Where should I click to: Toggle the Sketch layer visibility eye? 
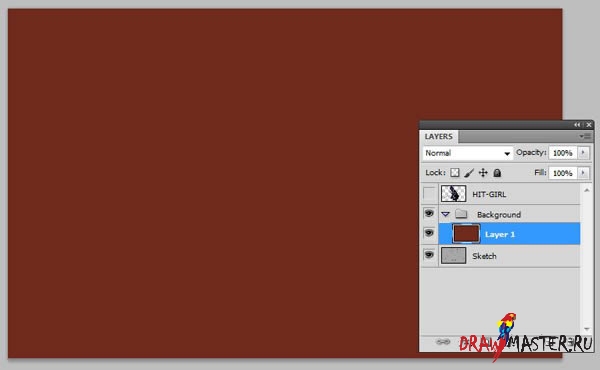click(x=429, y=254)
